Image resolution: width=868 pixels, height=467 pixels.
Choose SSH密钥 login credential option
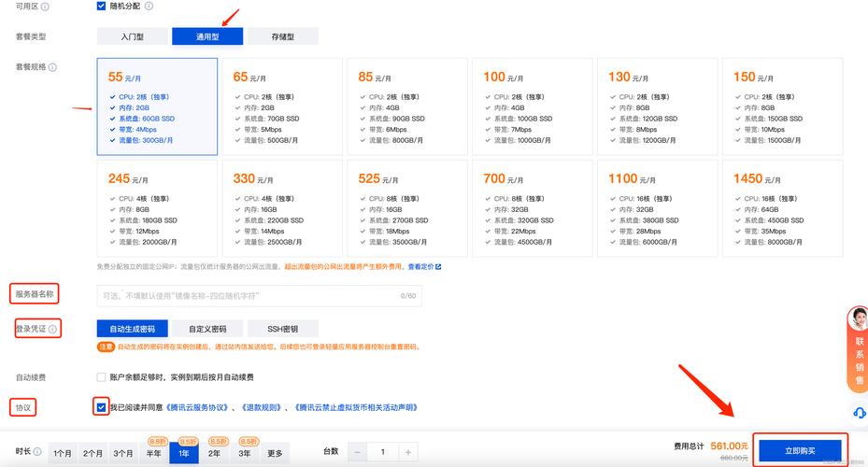point(283,329)
